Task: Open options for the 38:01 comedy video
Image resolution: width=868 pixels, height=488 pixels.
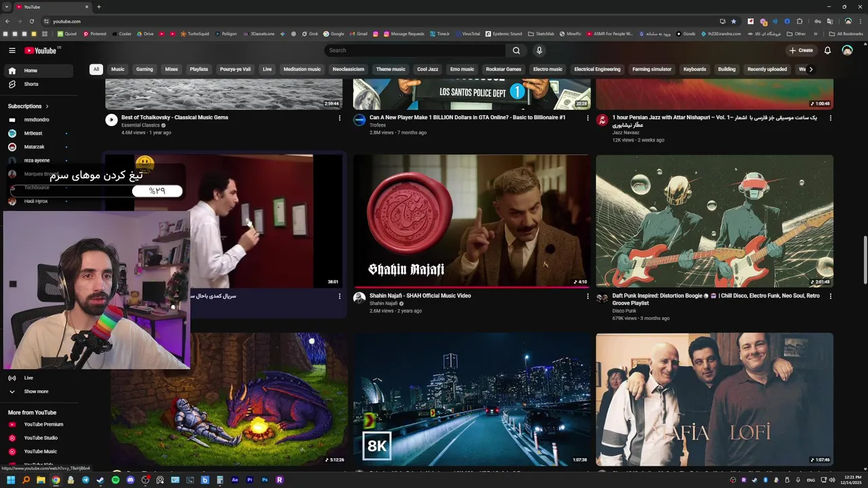Action: (x=340, y=296)
